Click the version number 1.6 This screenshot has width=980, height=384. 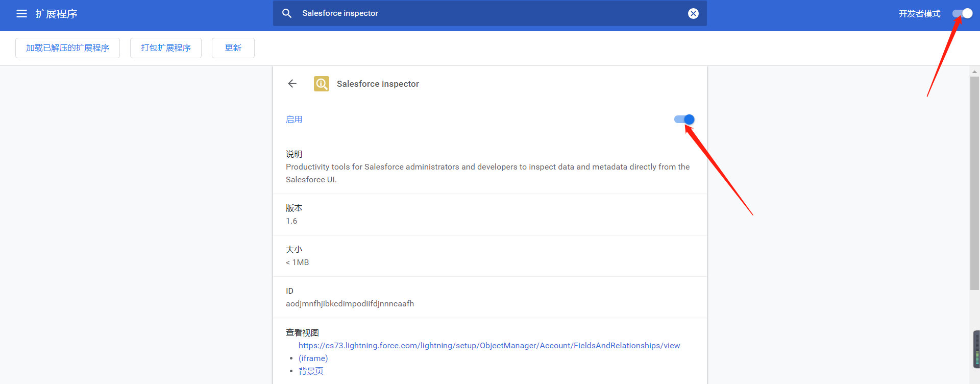coord(291,221)
